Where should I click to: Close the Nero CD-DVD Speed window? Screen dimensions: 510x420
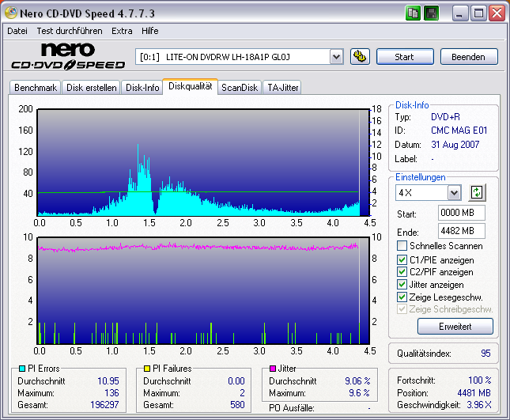(497, 13)
